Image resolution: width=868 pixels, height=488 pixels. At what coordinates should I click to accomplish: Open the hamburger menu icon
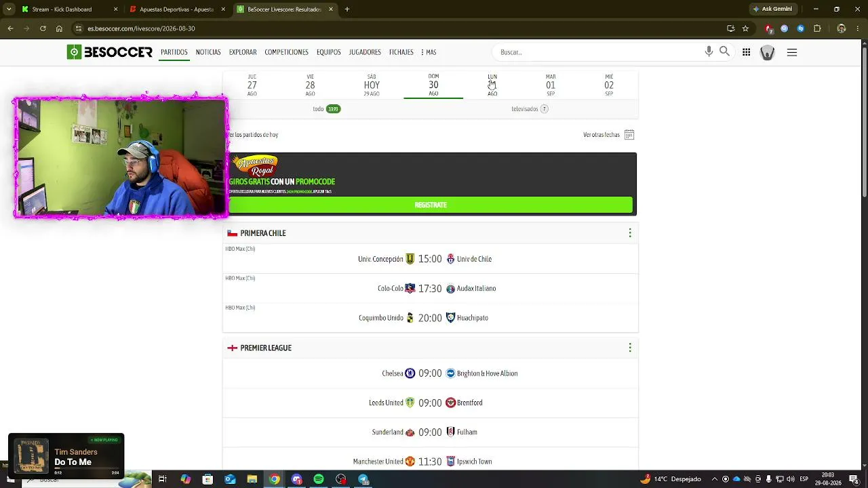(x=791, y=52)
